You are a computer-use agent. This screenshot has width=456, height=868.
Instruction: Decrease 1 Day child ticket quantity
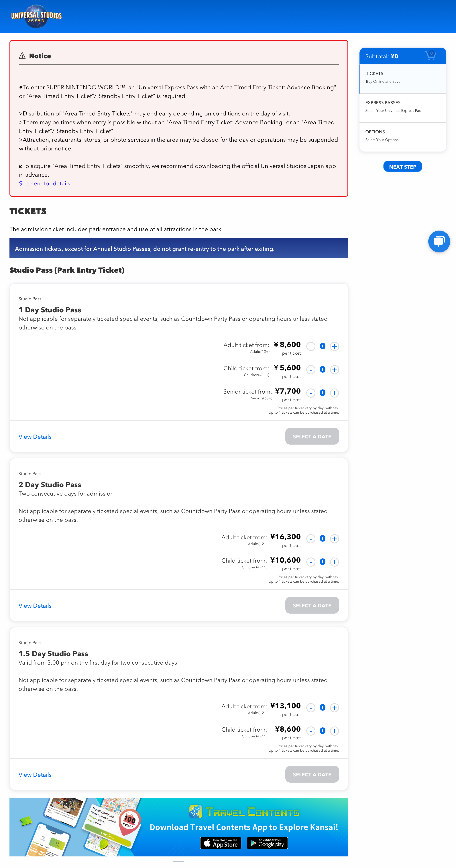pyautogui.click(x=311, y=370)
